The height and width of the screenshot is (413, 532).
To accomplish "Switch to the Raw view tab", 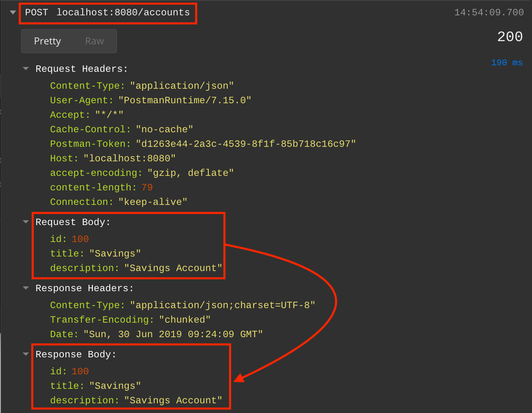I will [94, 41].
